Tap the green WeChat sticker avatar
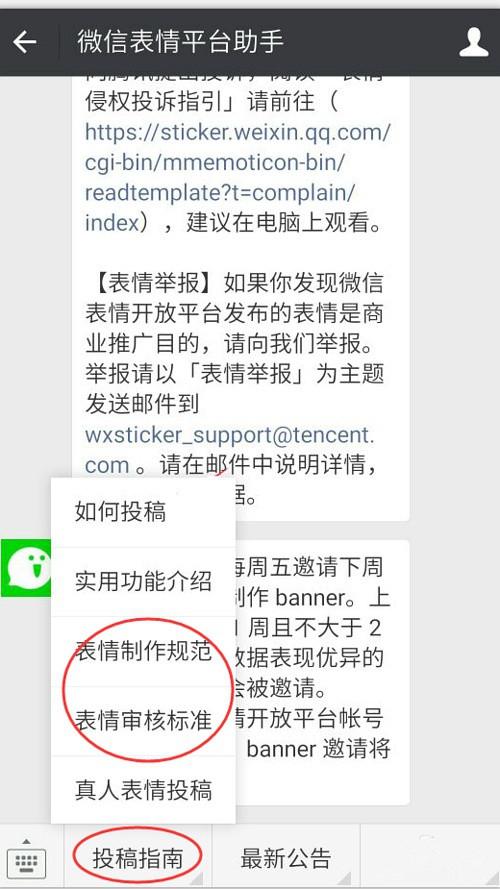 point(26,568)
